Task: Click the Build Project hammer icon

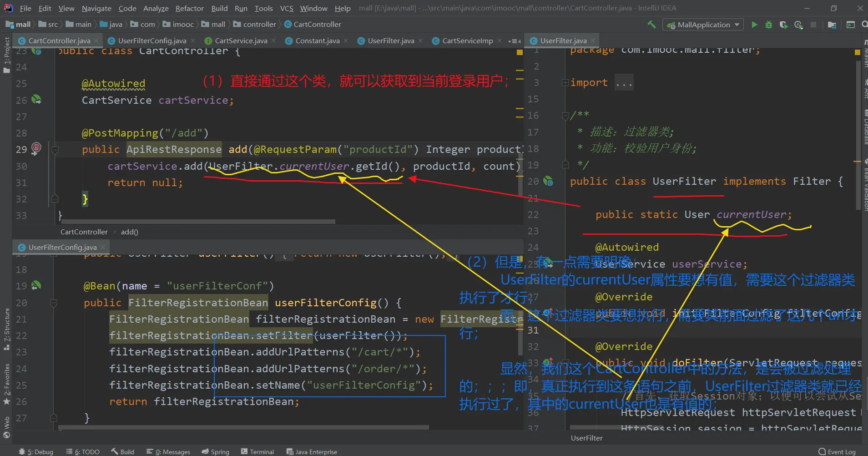Action: [x=651, y=25]
